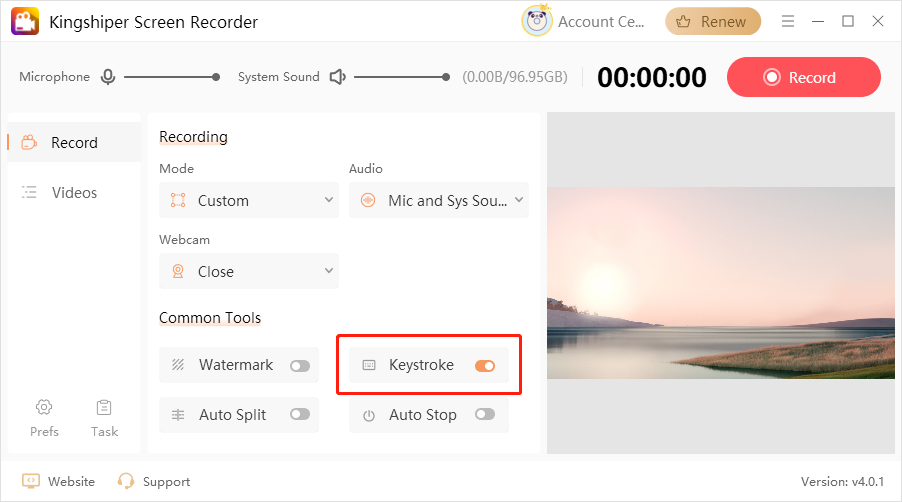Click the crown icon on Renew
This screenshot has width=902, height=502.
(x=683, y=21)
